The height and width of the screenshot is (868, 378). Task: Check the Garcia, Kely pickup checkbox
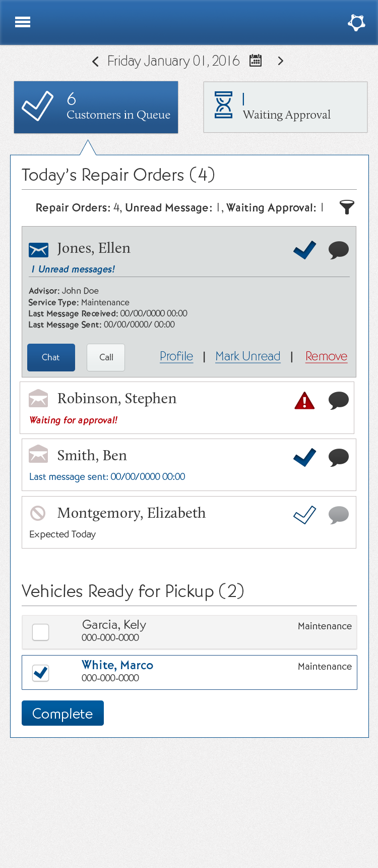click(40, 632)
